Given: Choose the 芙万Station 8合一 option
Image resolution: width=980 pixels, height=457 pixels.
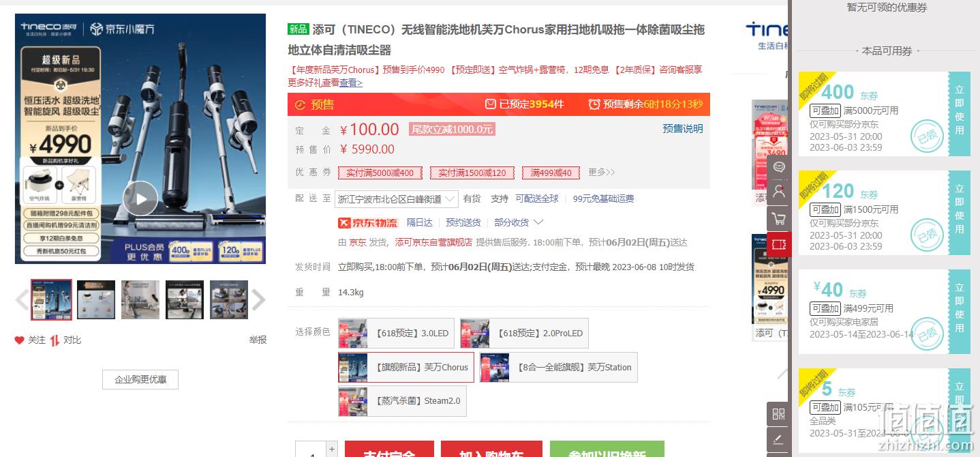Looking at the screenshot, I should (x=558, y=367).
